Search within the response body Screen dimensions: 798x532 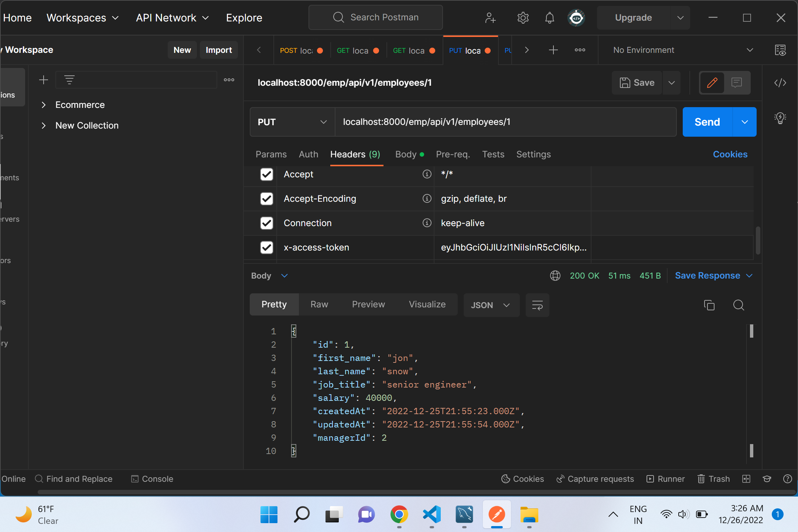pyautogui.click(x=738, y=305)
